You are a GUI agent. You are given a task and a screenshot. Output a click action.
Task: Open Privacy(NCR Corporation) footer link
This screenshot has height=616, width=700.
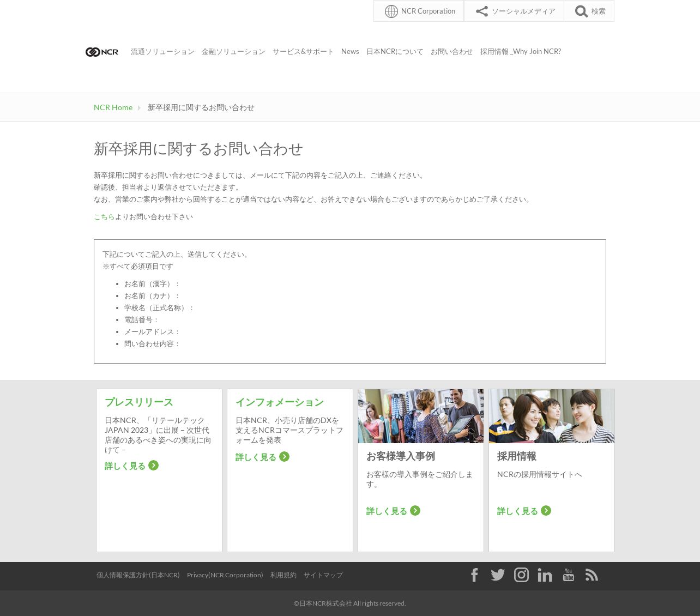coord(225,575)
